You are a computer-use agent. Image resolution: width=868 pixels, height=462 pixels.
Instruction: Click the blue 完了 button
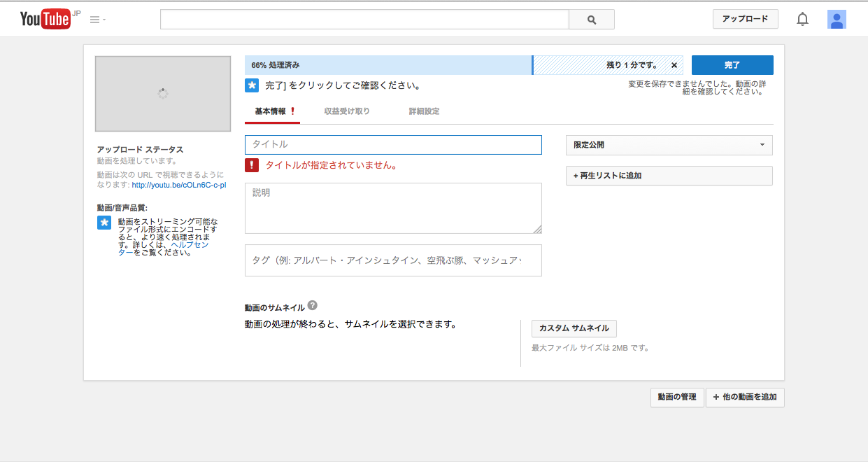click(732, 65)
